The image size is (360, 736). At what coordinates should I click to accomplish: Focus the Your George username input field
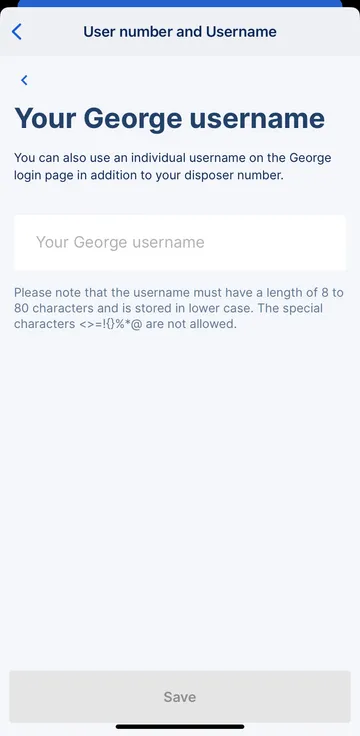tap(180, 243)
